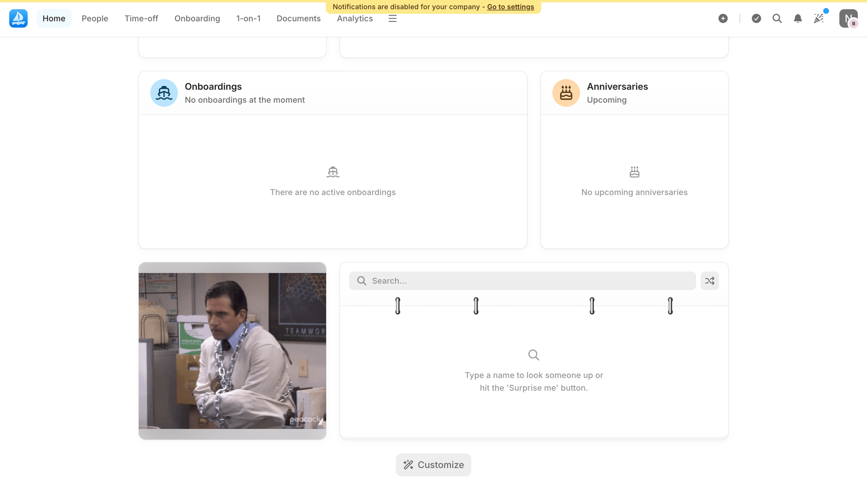Open the People tab
Viewport: 867px width, 504px height.
tap(95, 18)
